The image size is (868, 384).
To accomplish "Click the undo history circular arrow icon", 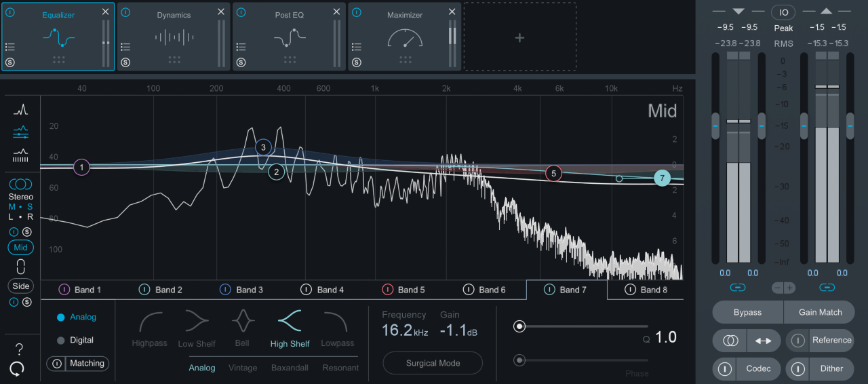I will (18, 368).
